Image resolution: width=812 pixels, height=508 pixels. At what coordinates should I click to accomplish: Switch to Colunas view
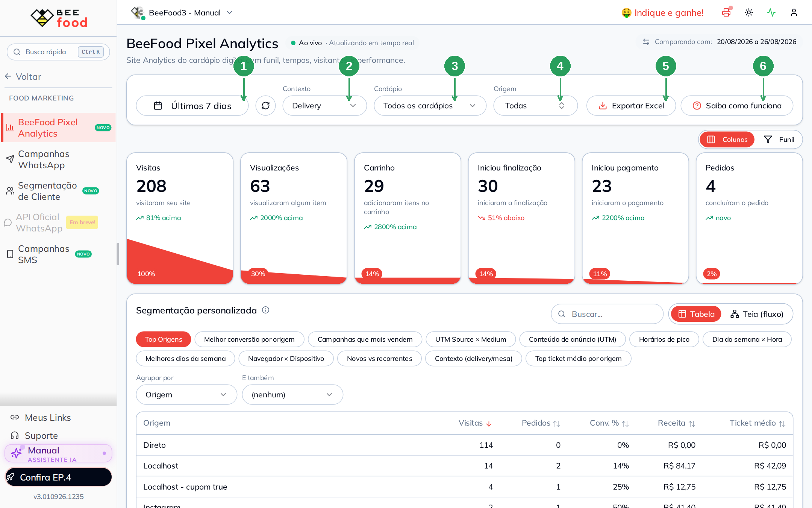pos(727,140)
